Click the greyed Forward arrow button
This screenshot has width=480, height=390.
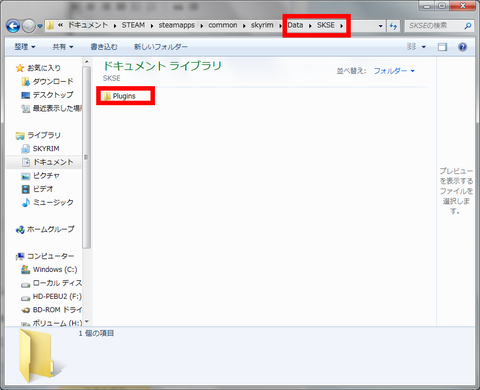(x=29, y=26)
